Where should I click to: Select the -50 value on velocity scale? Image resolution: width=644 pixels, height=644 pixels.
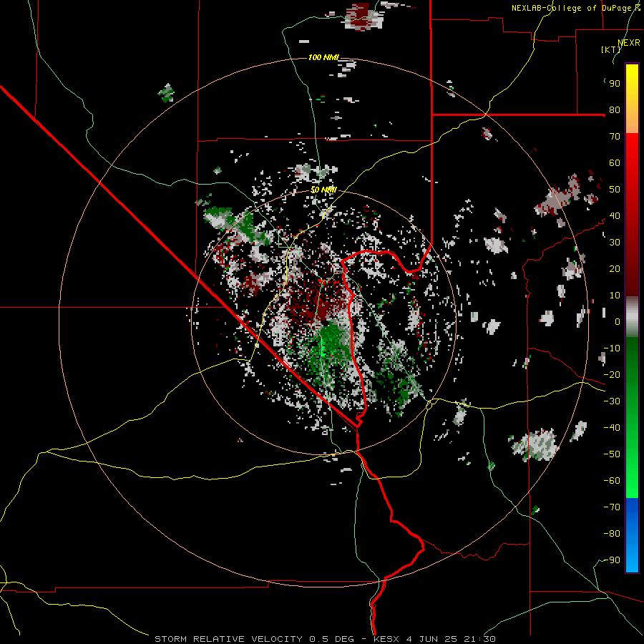click(612, 454)
